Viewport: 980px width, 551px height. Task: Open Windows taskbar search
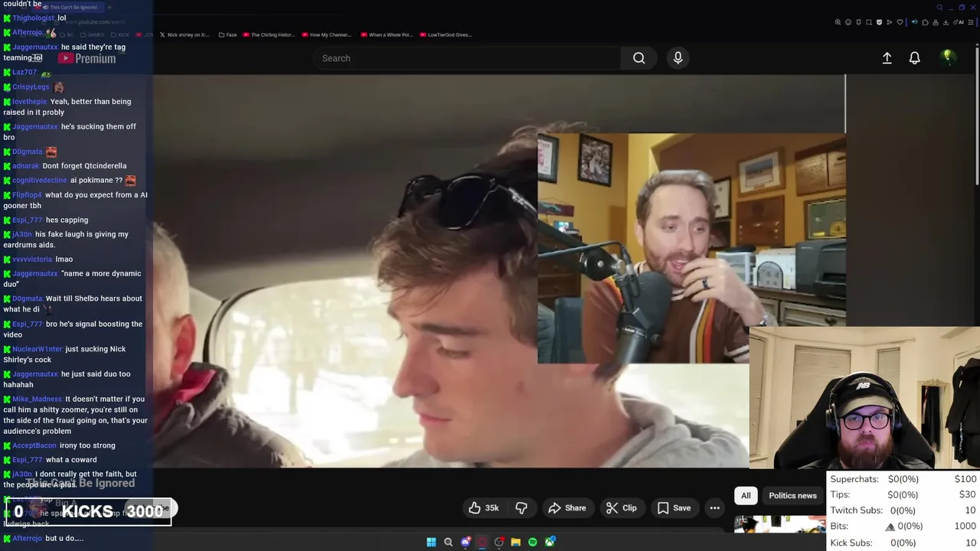pyautogui.click(x=448, y=542)
